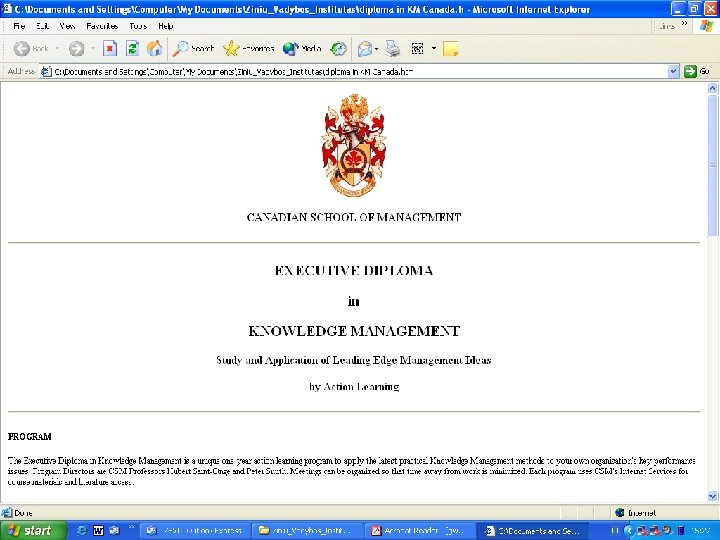The image size is (720, 540).
Task: Open the Edit menu
Action: 42,26
